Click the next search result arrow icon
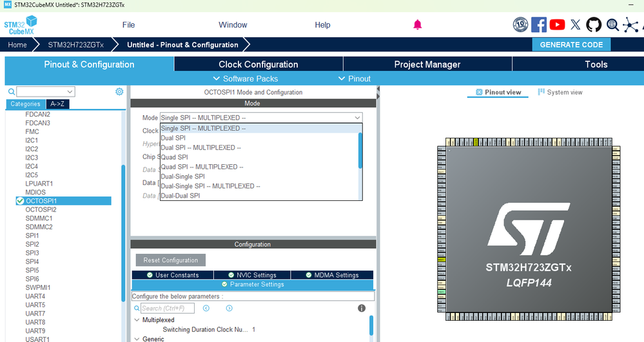This screenshot has width=644, height=342. coord(229,308)
